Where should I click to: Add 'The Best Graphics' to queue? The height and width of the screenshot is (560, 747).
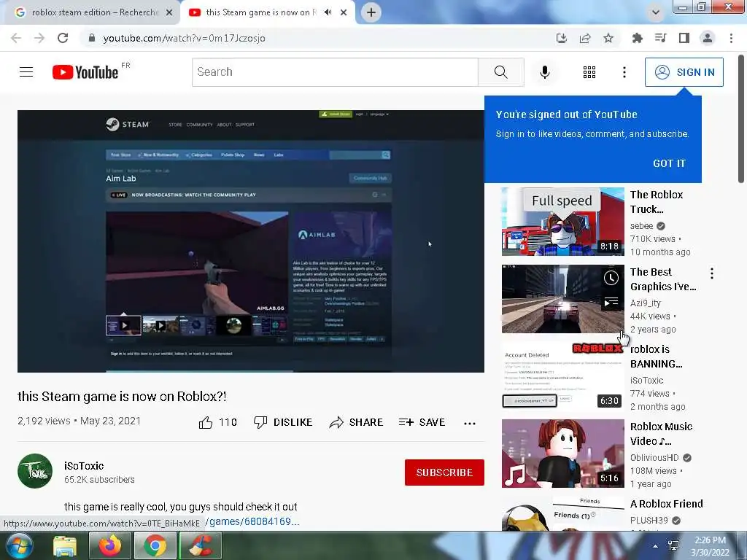coord(611,302)
